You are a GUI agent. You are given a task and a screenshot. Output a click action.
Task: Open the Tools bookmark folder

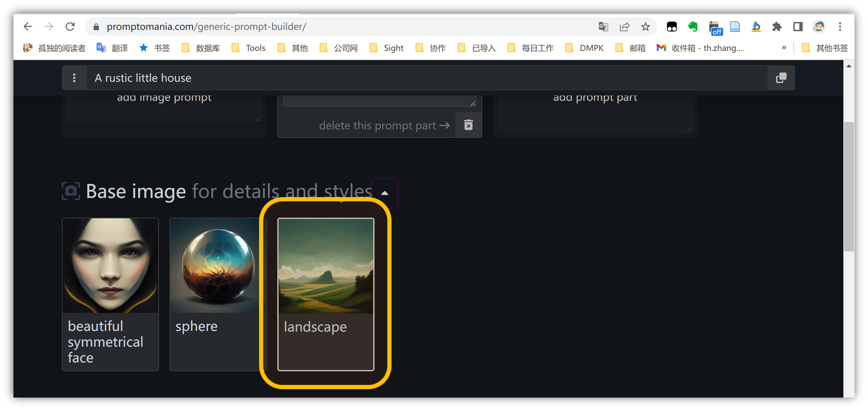pos(249,48)
